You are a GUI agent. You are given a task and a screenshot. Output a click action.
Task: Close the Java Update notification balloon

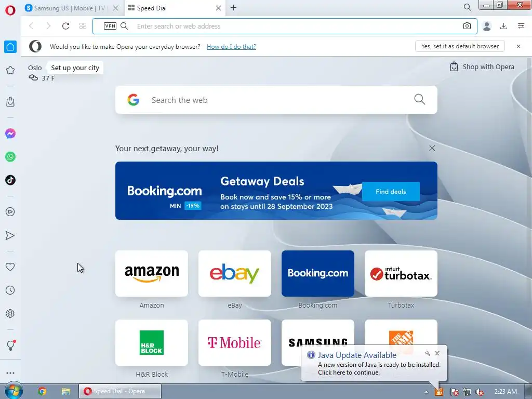pos(437,353)
